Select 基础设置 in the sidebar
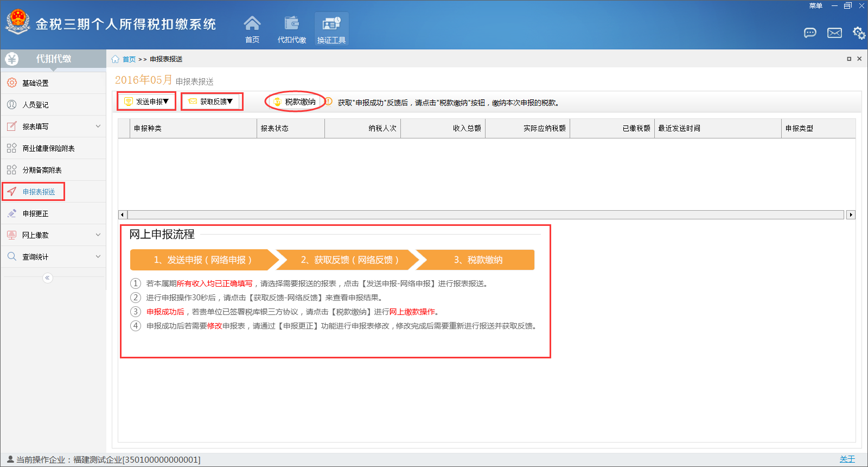 pos(36,83)
